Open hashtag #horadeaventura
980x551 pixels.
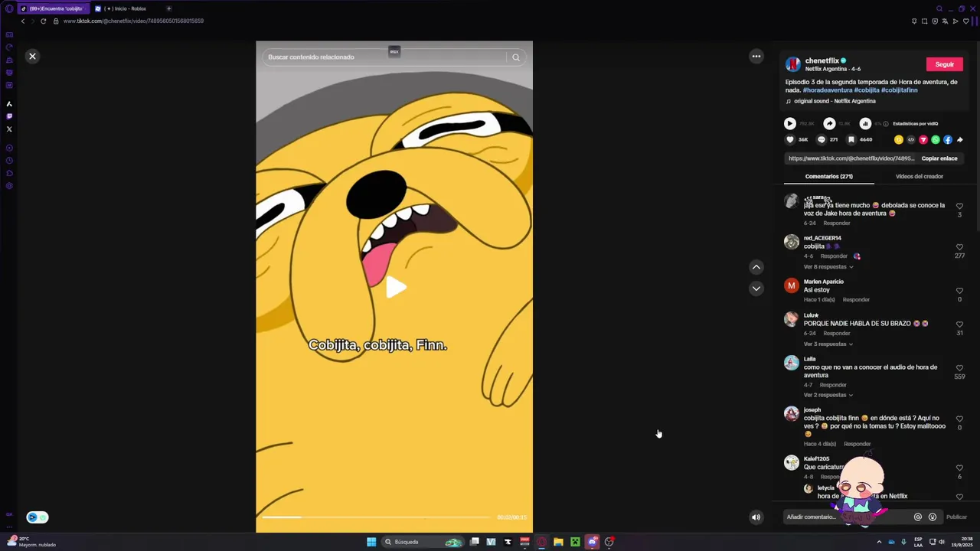[827, 90]
